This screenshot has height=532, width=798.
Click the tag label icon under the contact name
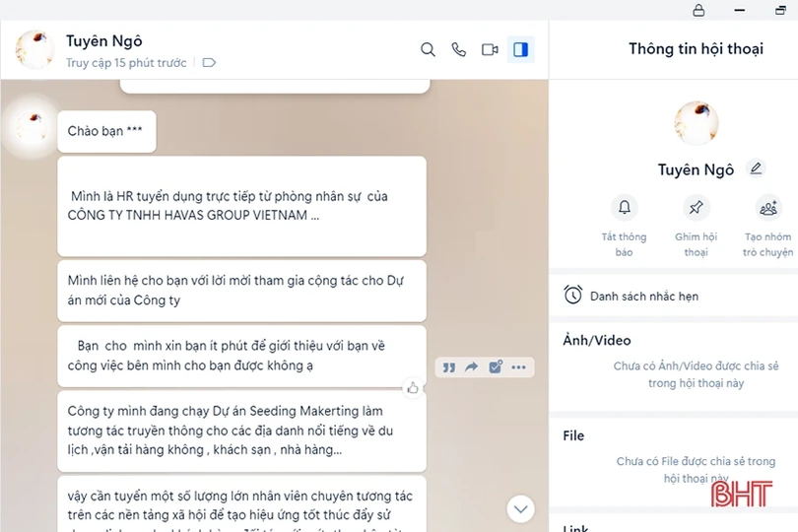[x=208, y=63]
